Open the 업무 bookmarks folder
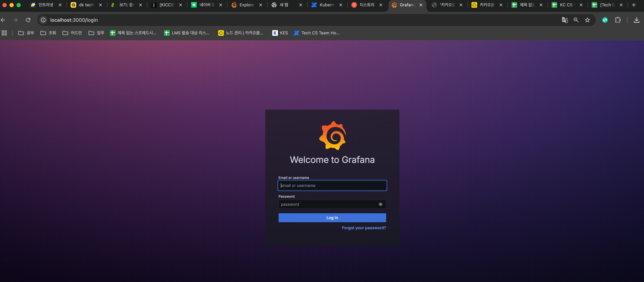The width and height of the screenshot is (644, 282). tap(96, 33)
